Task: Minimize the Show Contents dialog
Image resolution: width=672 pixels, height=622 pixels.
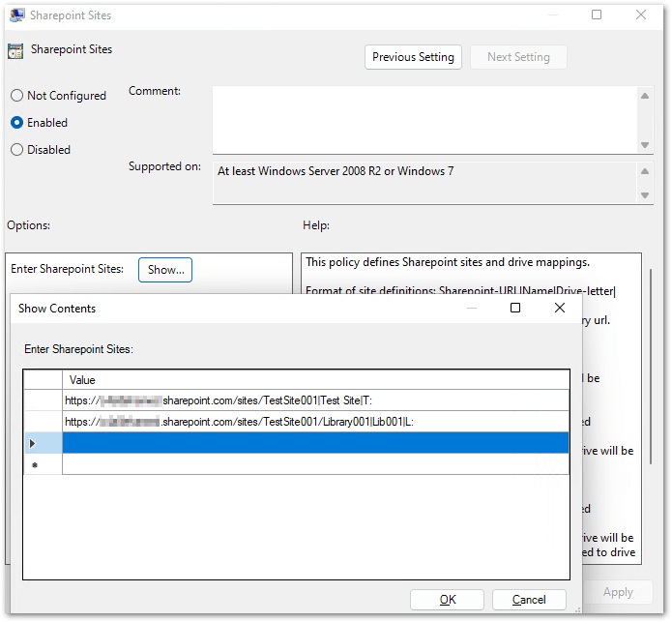Action: point(471,308)
